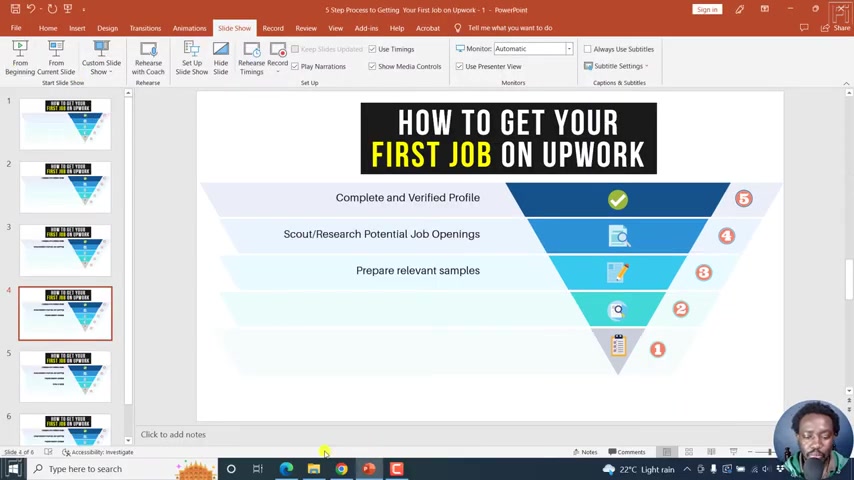Switch to Slide Sorter view icon
This screenshot has height=480, width=854.
click(x=689, y=452)
